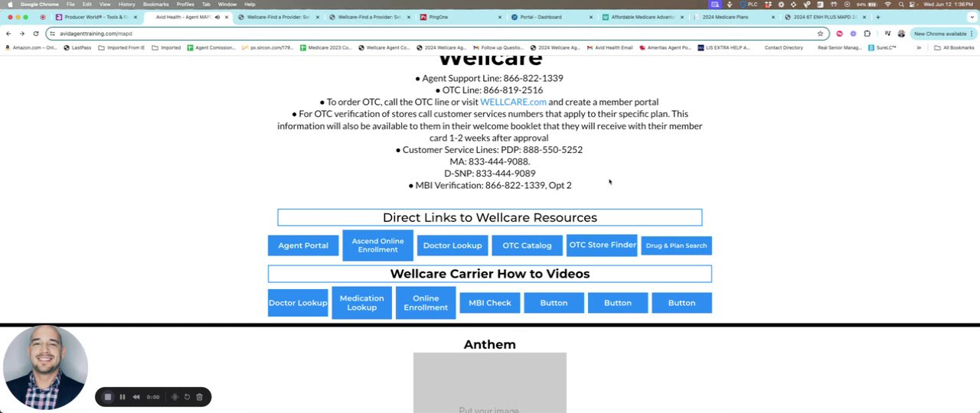980x413 pixels.
Task: Stop the screen recording
Action: pyautogui.click(x=108, y=397)
